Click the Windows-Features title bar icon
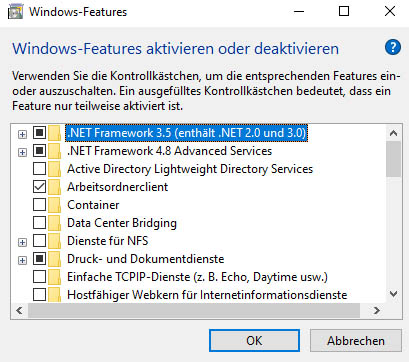 [x=15, y=12]
